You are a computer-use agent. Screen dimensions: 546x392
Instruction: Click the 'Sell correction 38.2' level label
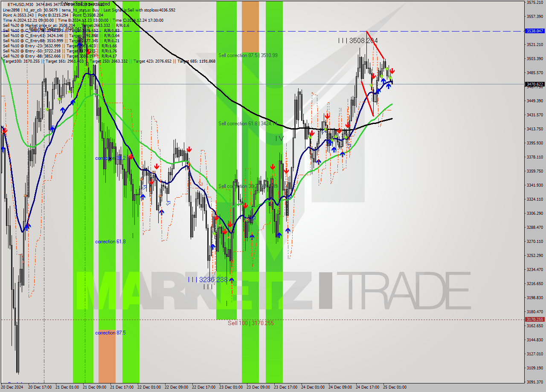(248, 186)
